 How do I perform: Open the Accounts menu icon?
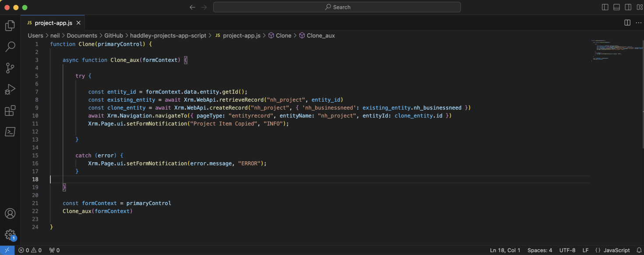click(10, 214)
